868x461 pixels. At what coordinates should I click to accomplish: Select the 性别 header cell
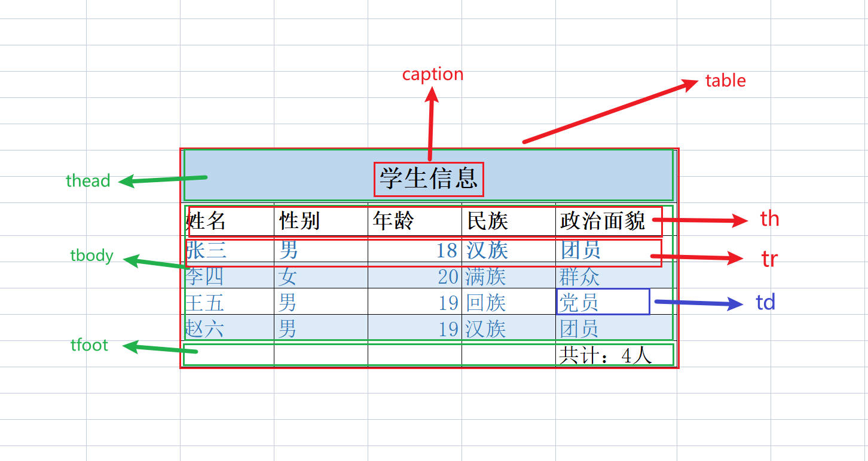tap(321, 221)
